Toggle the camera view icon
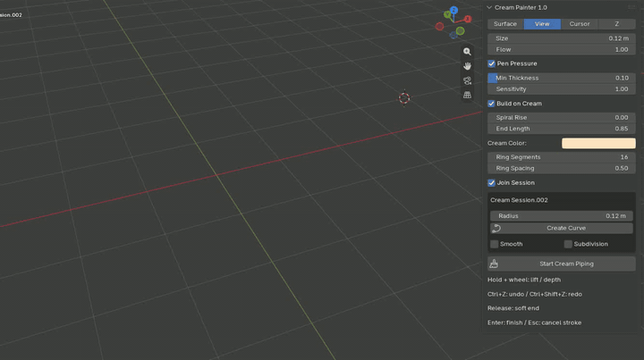 tap(467, 80)
